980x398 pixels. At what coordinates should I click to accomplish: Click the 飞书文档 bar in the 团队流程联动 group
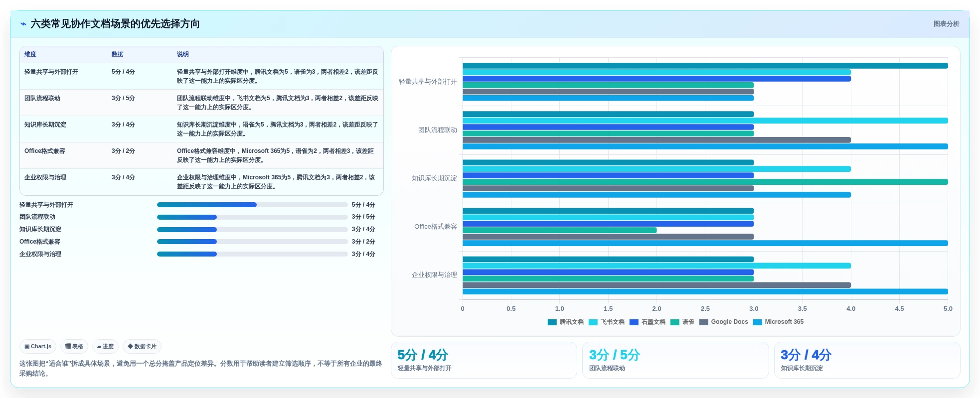tap(705, 121)
